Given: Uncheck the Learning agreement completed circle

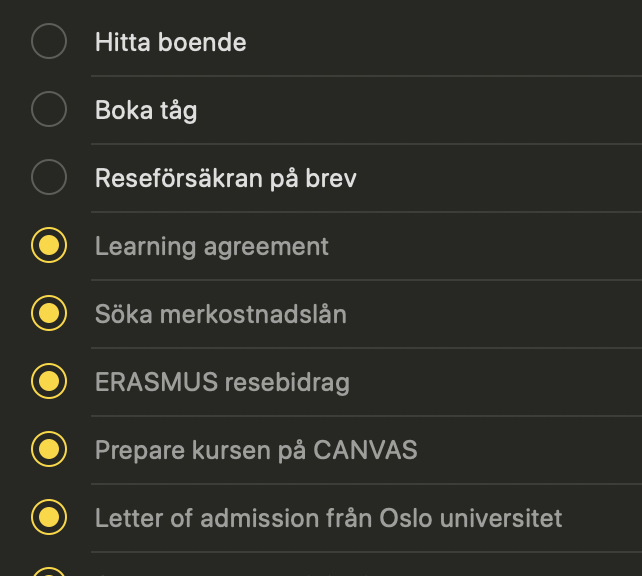Looking at the screenshot, I should (x=49, y=245).
